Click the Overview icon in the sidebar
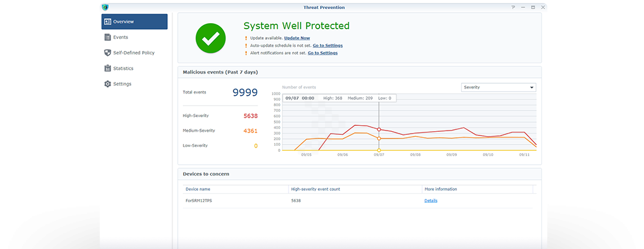 point(108,22)
